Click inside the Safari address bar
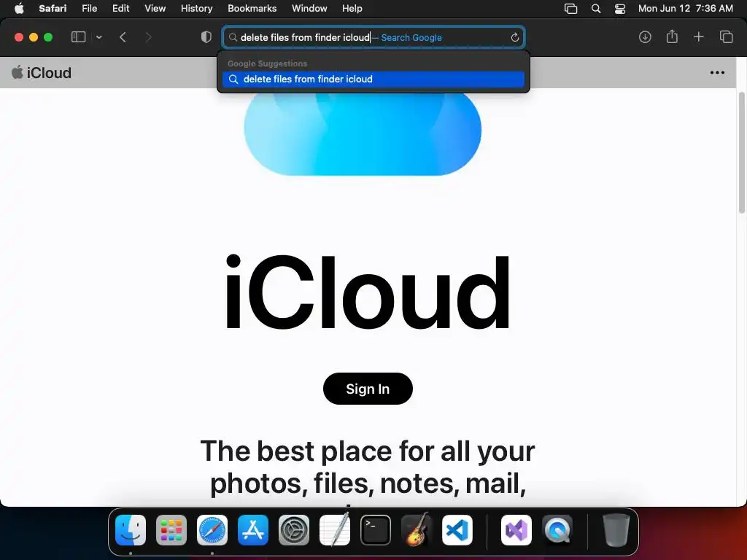747x560 pixels. tap(373, 38)
